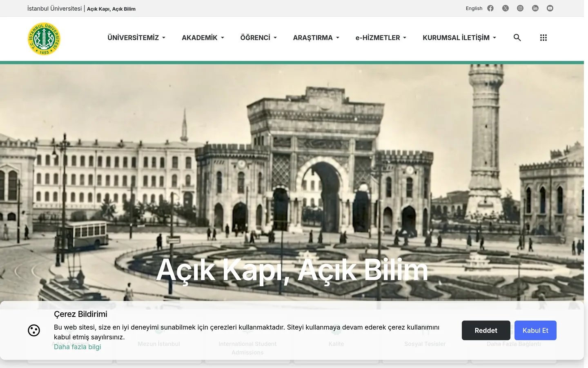Click the İstanbul Üniversitesi header text link
The image size is (588, 368).
point(54,9)
